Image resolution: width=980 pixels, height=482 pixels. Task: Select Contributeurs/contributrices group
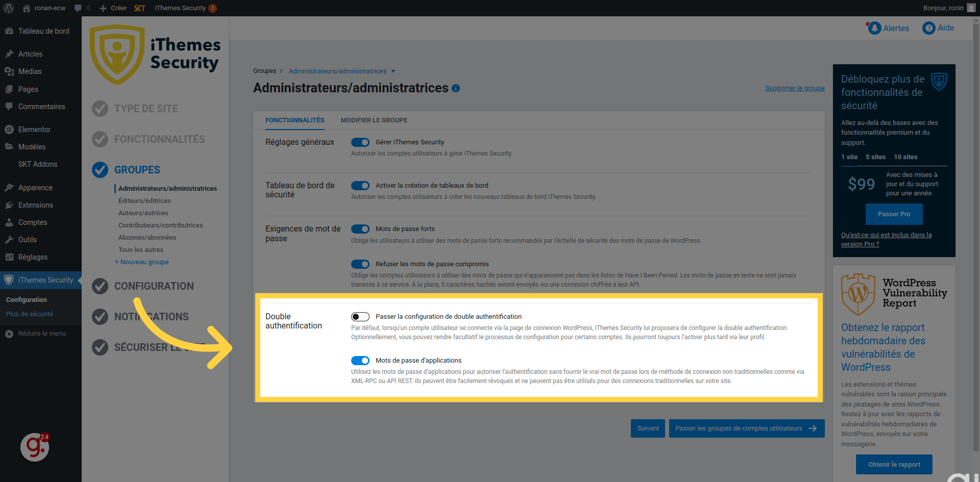160,225
